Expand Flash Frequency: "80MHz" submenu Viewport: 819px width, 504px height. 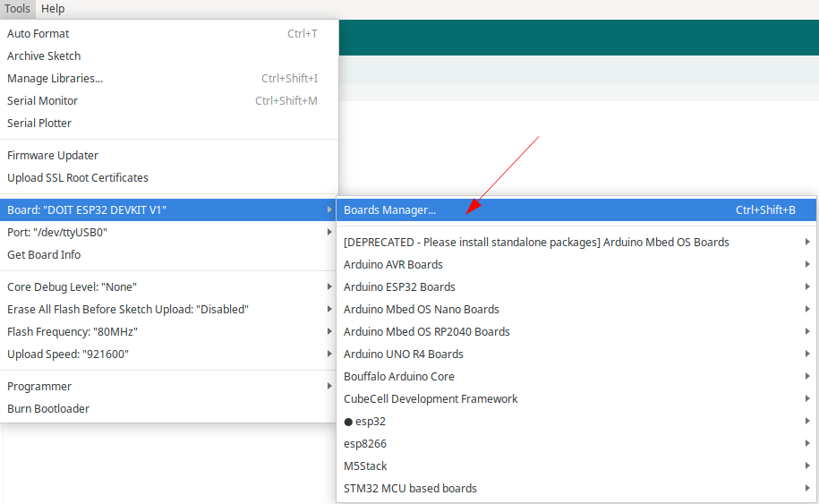click(x=169, y=332)
